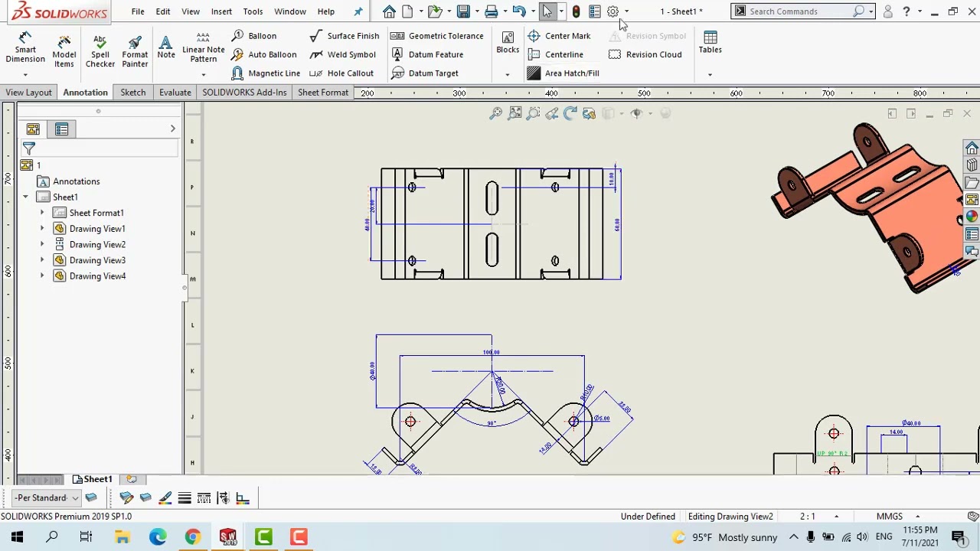The image size is (980, 551).
Task: Open the Window menu
Action: [x=290, y=11]
